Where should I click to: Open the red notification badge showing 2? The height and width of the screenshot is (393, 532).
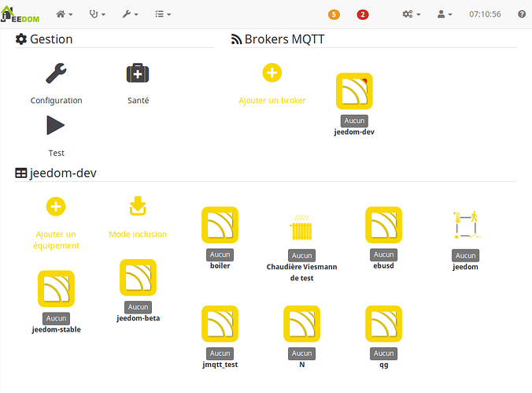pos(363,14)
